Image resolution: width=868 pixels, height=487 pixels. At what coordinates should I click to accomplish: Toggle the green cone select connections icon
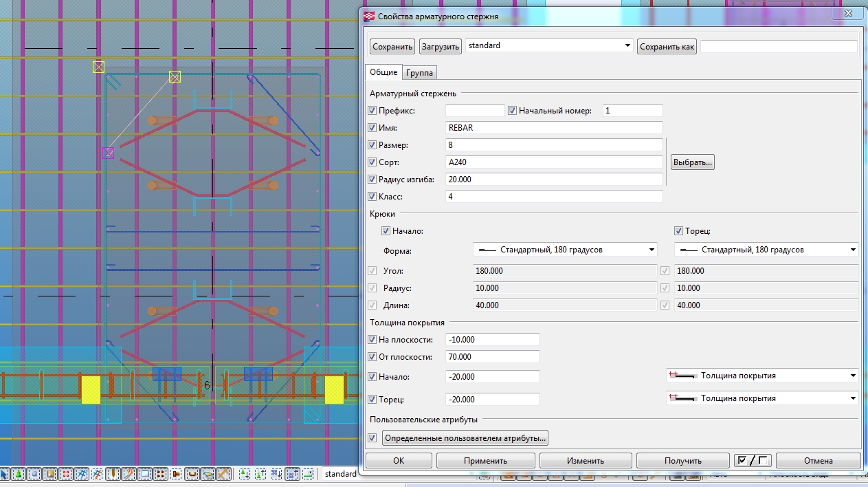(19, 474)
